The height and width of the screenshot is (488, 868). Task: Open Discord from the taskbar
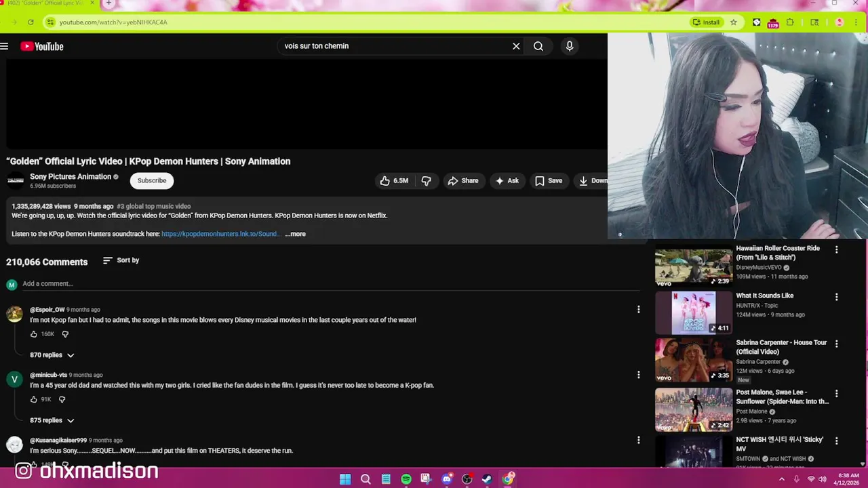click(x=447, y=479)
